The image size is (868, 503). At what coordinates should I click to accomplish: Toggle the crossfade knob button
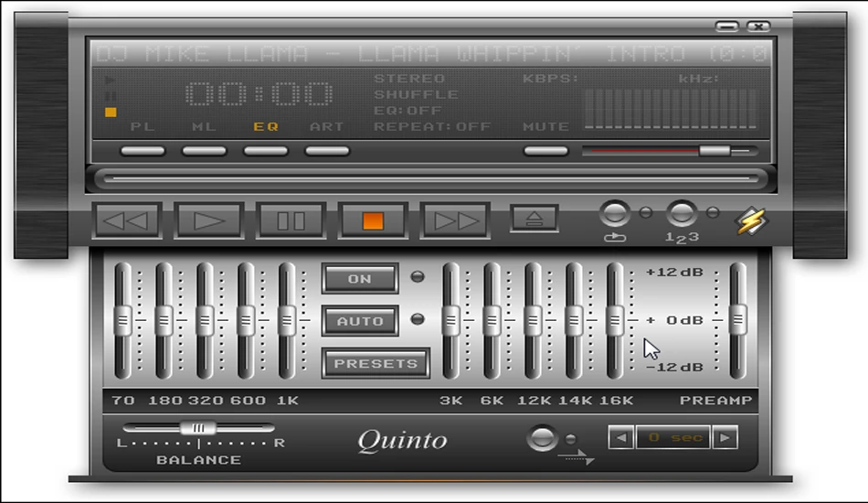pos(542,438)
